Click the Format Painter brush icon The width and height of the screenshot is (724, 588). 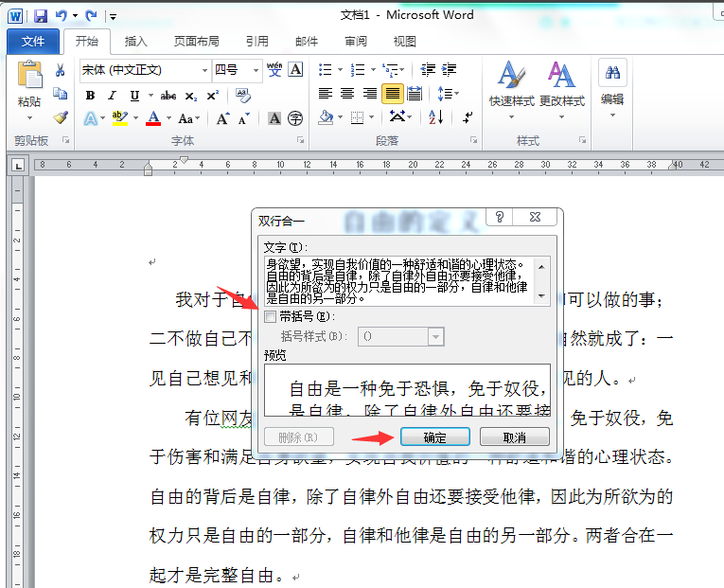pyautogui.click(x=61, y=117)
